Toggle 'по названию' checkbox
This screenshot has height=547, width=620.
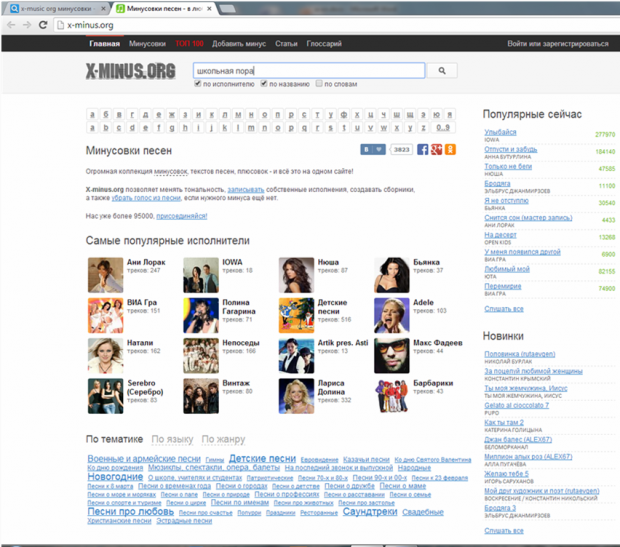pos(264,83)
